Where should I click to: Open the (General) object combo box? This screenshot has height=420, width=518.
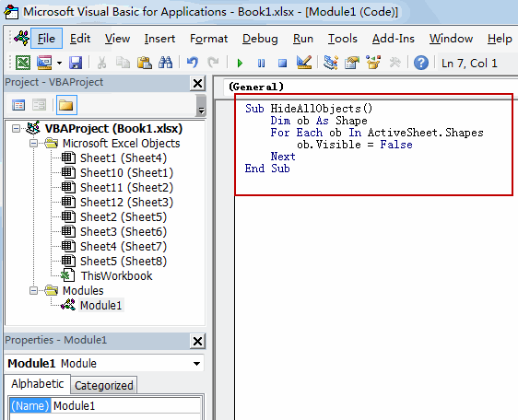(x=370, y=87)
